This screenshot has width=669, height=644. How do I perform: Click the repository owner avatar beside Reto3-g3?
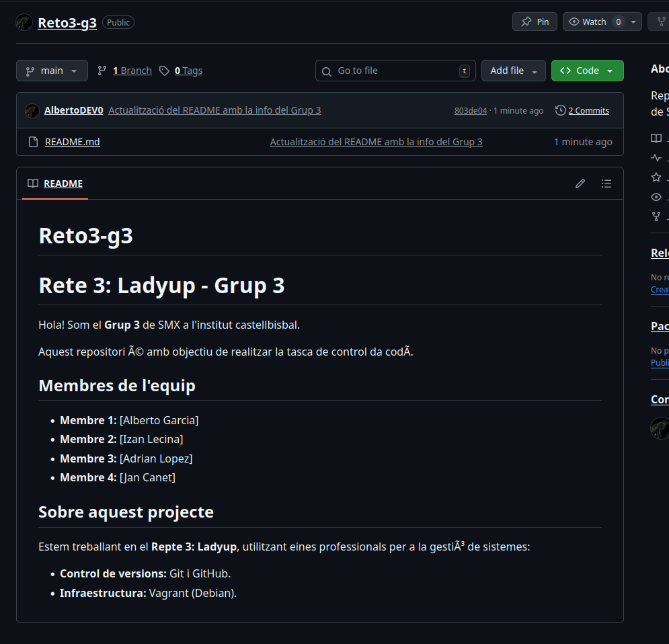[24, 22]
